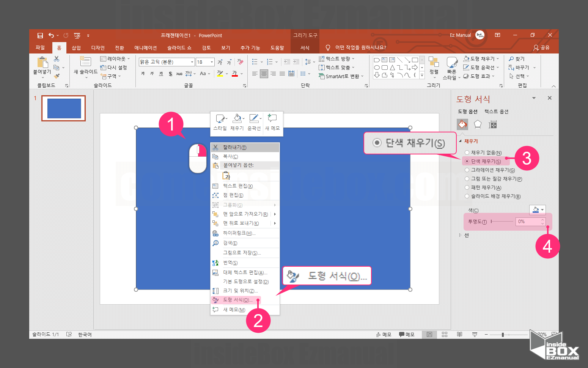Viewport: 588px width, 368px height.
Task: Toggle the Normal view button in status bar
Action: coord(429,334)
